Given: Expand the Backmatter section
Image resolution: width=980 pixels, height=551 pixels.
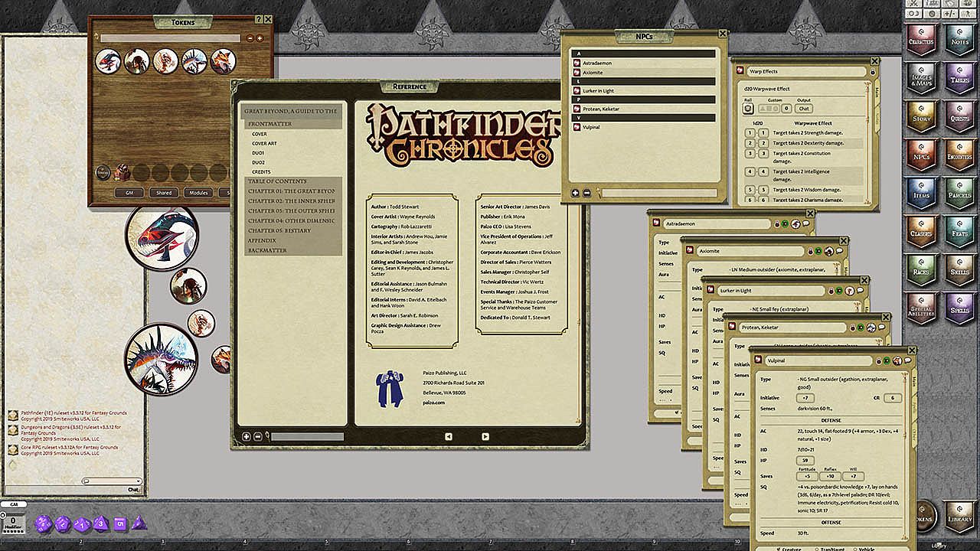Looking at the screenshot, I should [292, 250].
